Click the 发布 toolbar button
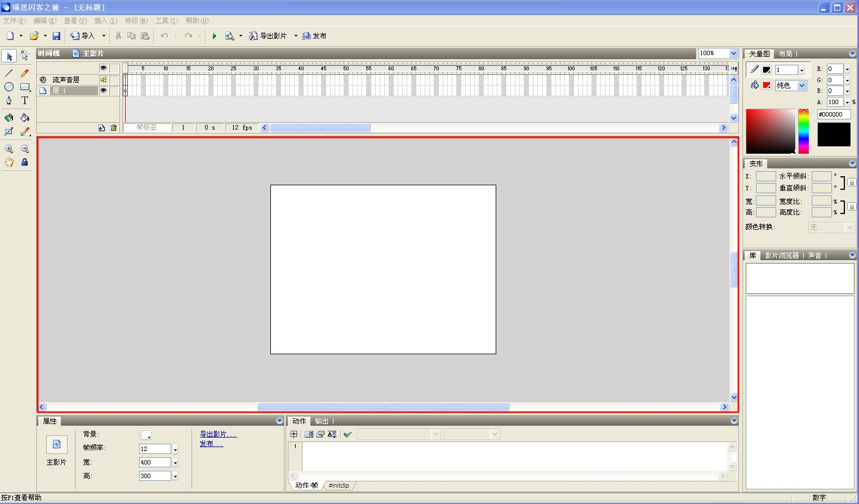Image resolution: width=859 pixels, height=504 pixels. coord(314,36)
